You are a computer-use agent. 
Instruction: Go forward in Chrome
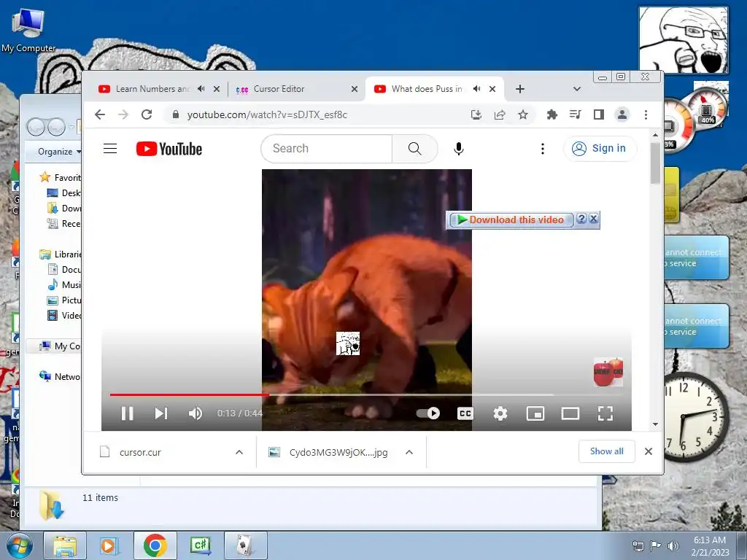click(123, 114)
